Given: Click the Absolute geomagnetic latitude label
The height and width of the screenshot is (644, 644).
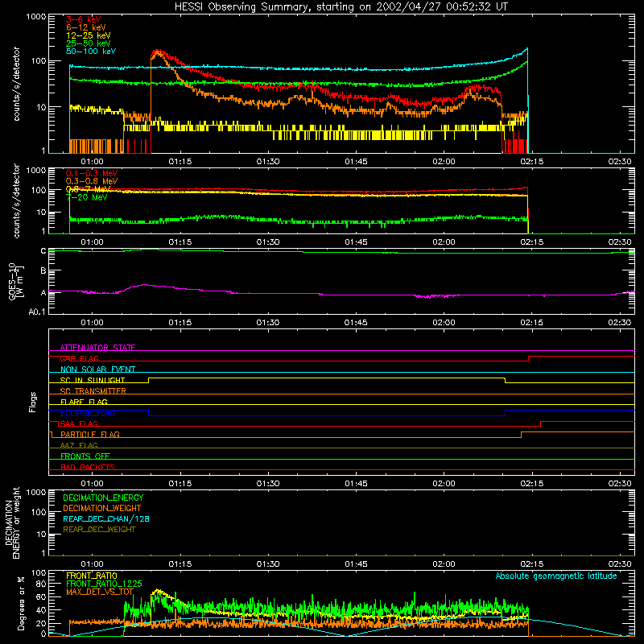Looking at the screenshot, I should (556, 576).
